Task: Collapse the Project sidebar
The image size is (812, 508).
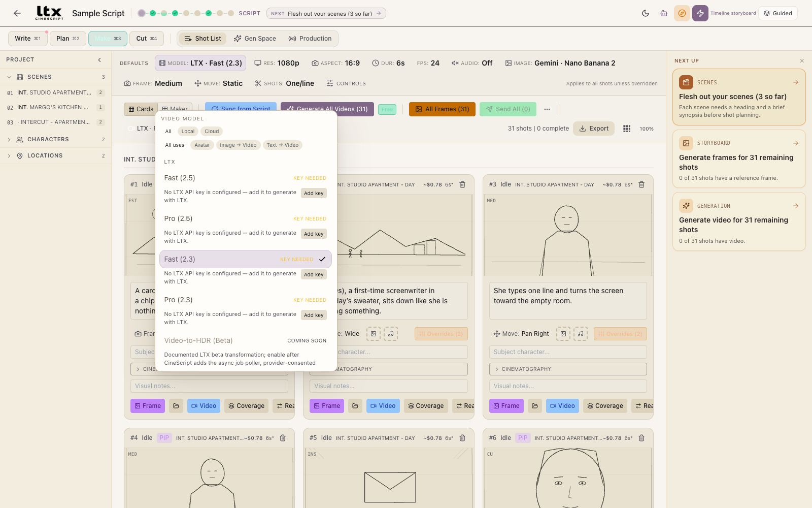Action: coord(99,60)
